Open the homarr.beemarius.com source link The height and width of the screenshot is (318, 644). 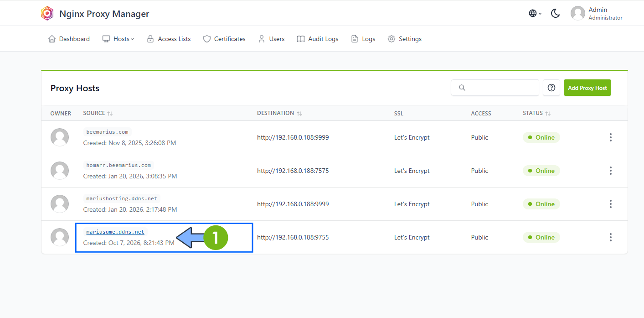(x=118, y=165)
